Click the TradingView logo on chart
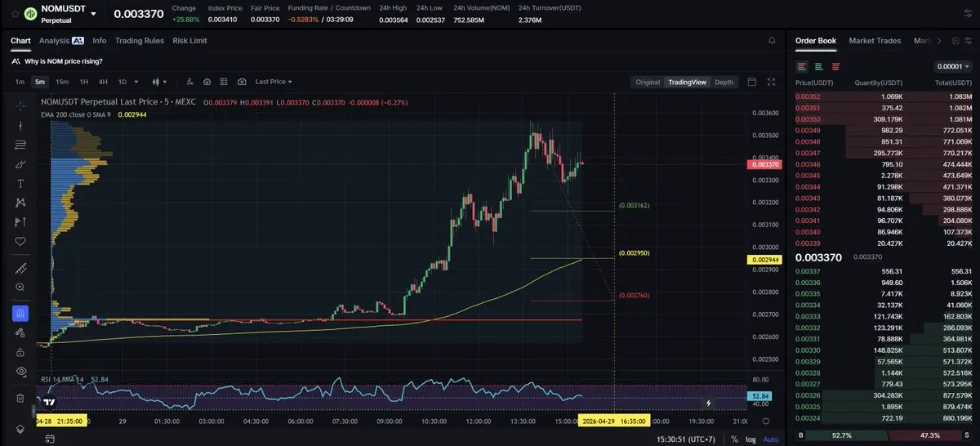 [49, 402]
